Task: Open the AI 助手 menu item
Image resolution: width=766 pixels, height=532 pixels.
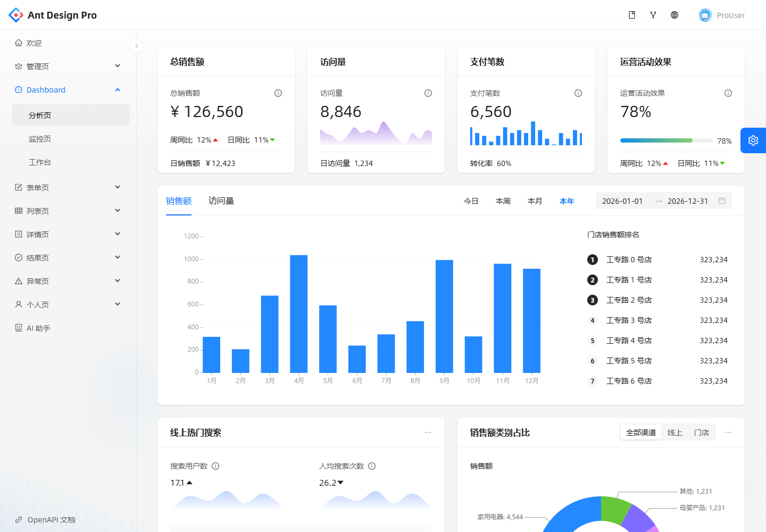Action: (70, 328)
